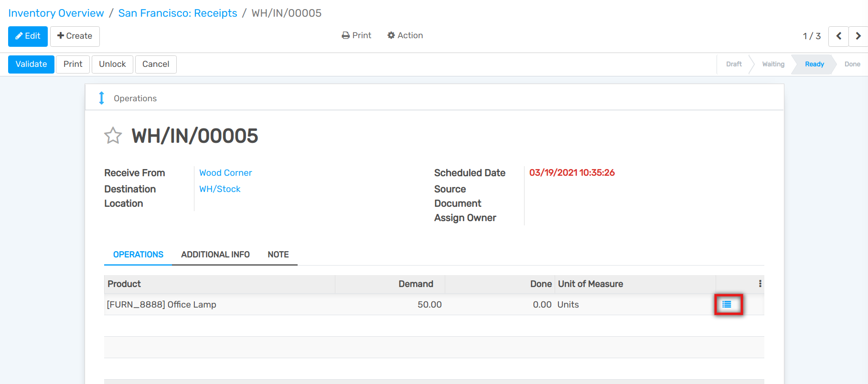This screenshot has width=868, height=384.
Task: Navigate to Inventory Overview breadcrumb
Action: click(x=56, y=13)
